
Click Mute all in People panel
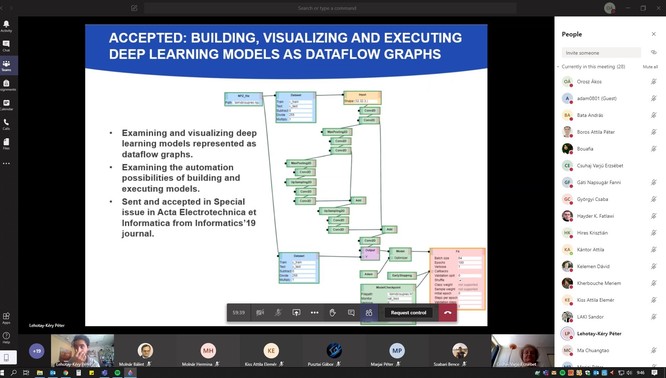click(650, 67)
